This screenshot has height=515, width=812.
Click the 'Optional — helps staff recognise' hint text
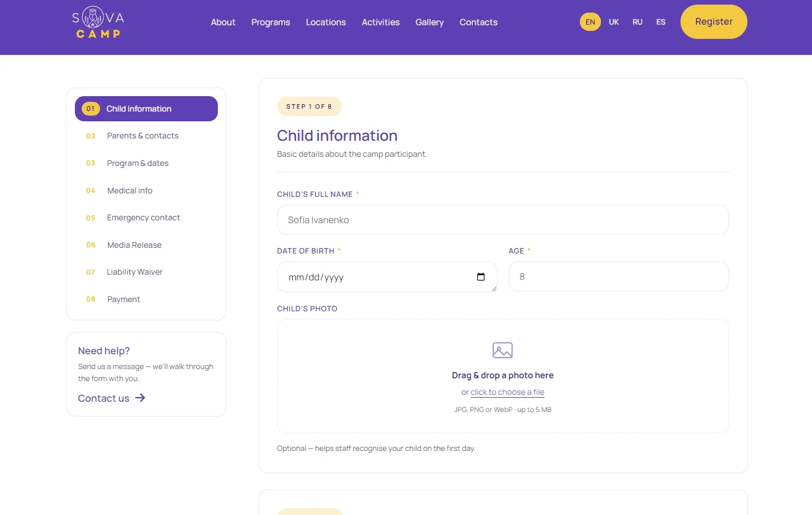[x=376, y=448]
